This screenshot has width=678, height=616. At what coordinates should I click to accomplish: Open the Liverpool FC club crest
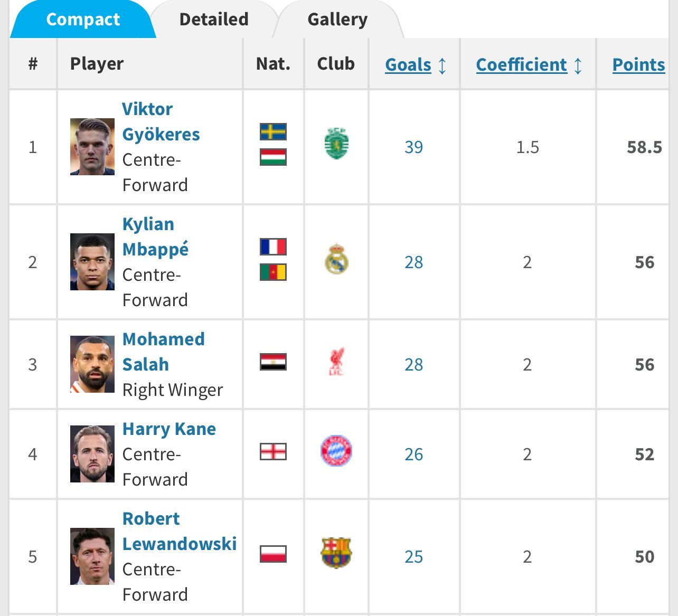tap(336, 362)
